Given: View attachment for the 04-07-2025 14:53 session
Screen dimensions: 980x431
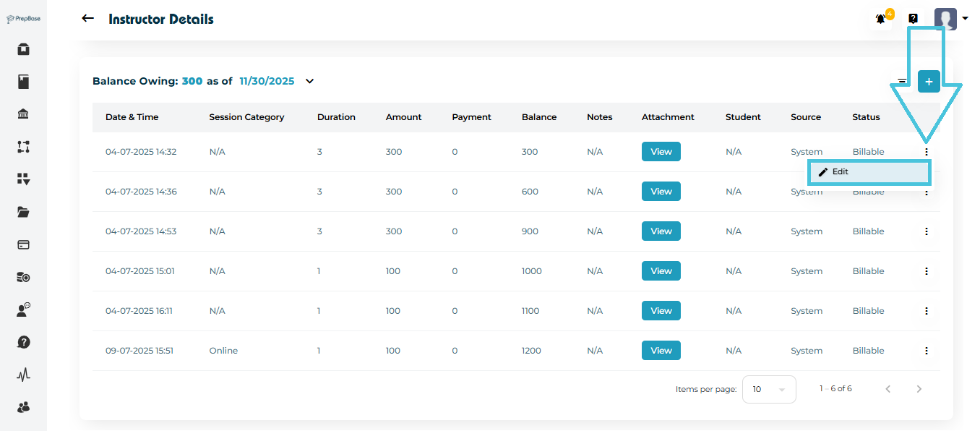Looking at the screenshot, I should 661,231.
